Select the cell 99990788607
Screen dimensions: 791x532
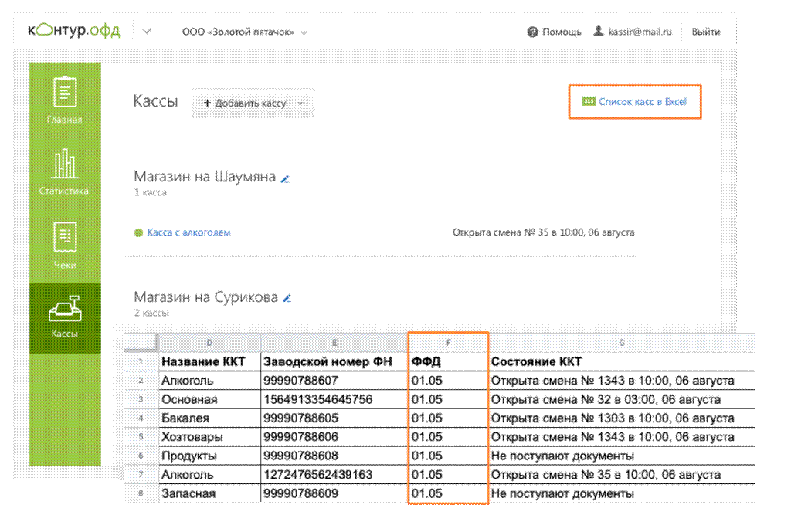point(334,380)
